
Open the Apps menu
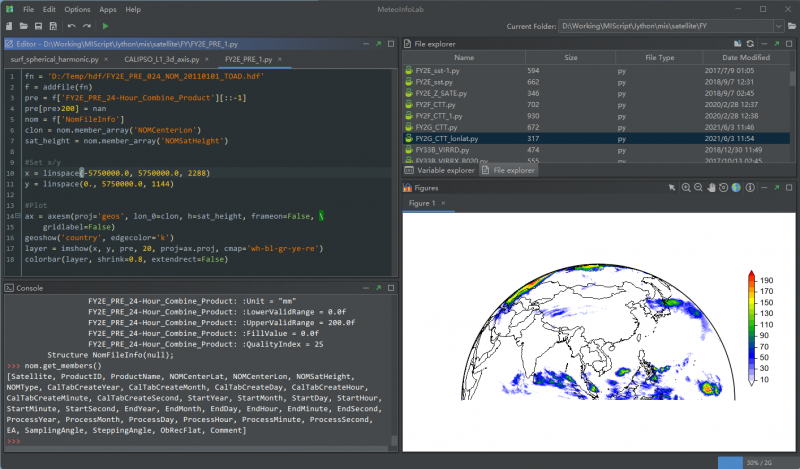[x=107, y=9]
